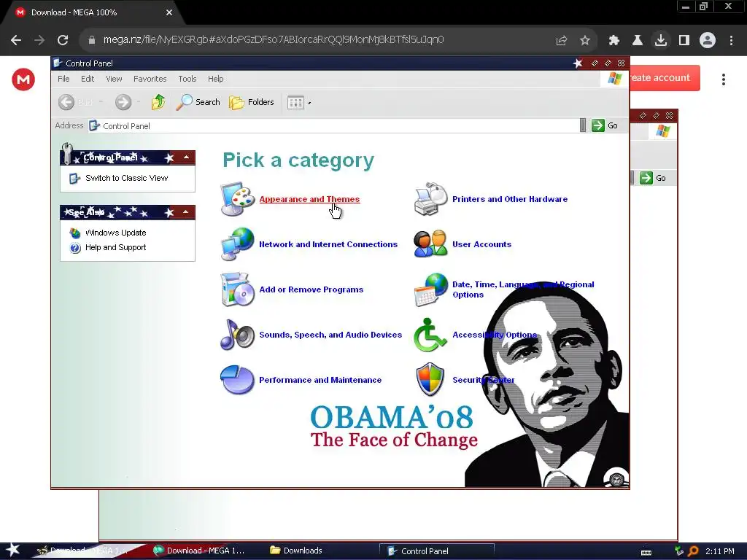Open the browser profile avatar
Viewport: 747px width, 560px height.
click(708, 40)
